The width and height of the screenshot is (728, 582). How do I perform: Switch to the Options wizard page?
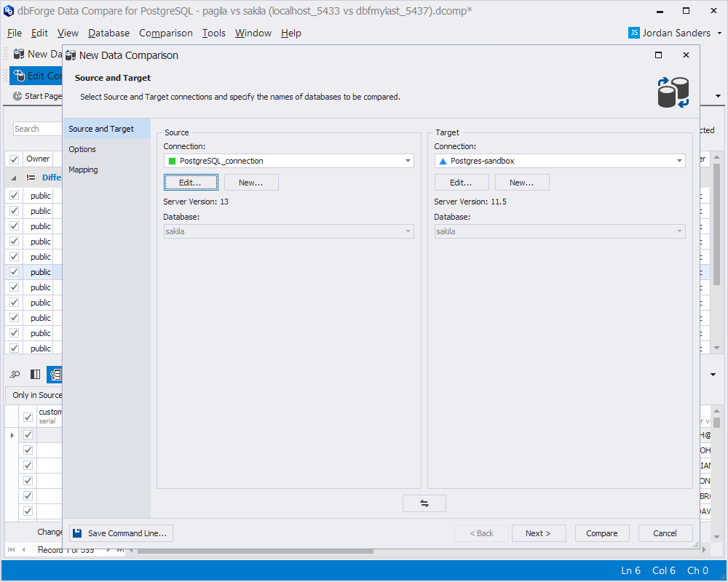click(106, 149)
